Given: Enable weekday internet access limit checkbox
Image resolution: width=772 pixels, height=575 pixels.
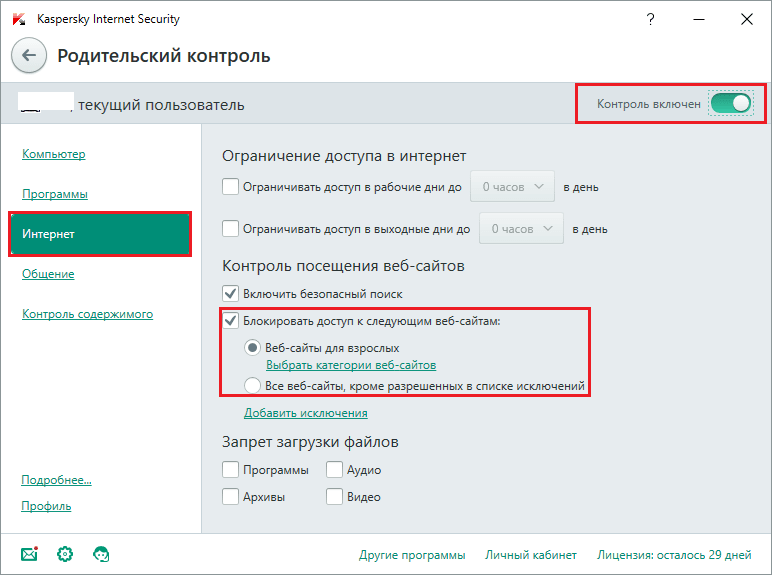Looking at the screenshot, I should pyautogui.click(x=231, y=187).
